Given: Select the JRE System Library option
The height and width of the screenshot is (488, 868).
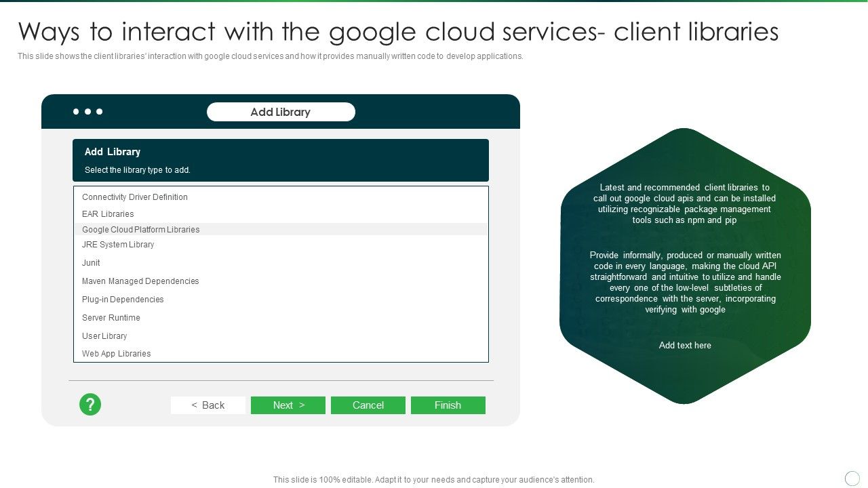Looking at the screenshot, I should click(118, 244).
